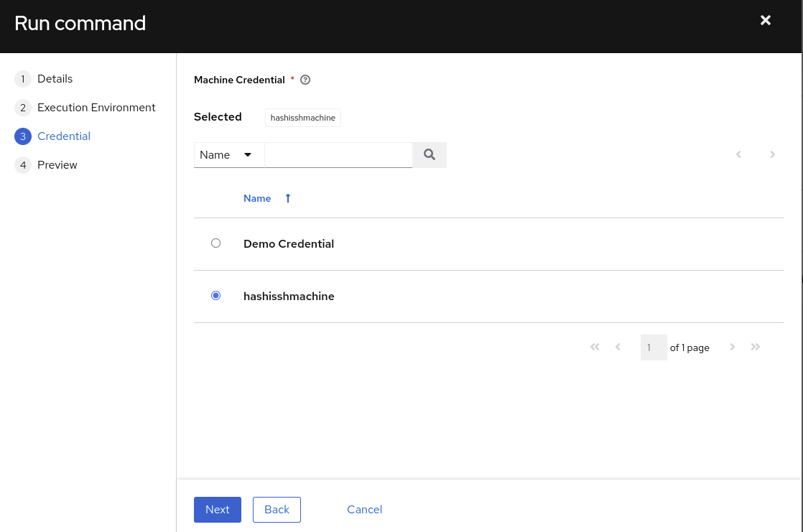Screen dimensions: 803x532
Task: Select the Demo Credential radio button
Action: (215, 243)
